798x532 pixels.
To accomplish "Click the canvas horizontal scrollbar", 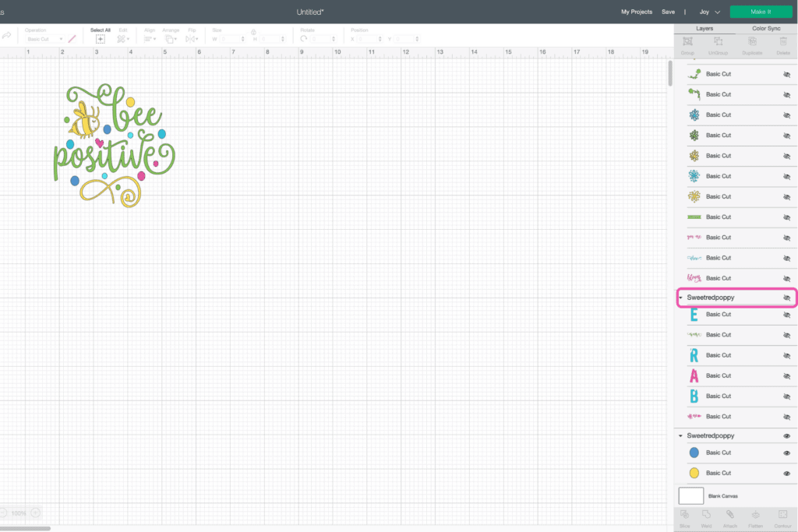I will click(x=25, y=528).
